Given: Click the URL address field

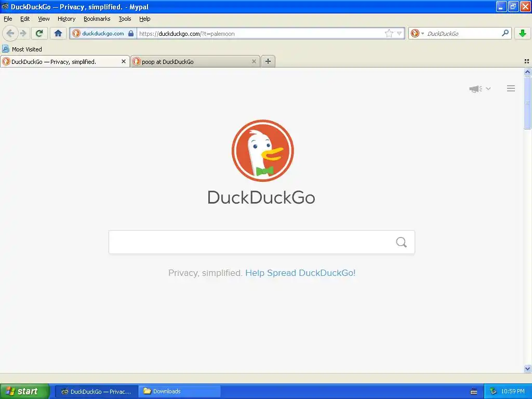Looking at the screenshot, I should [261, 34].
